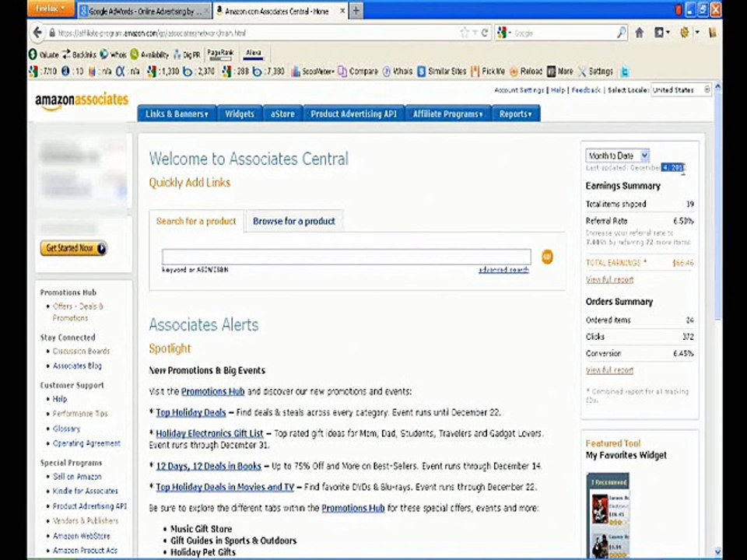Click the Twitter bird toolbar icon
Viewport: 747px width, 560px height.
[x=624, y=72]
